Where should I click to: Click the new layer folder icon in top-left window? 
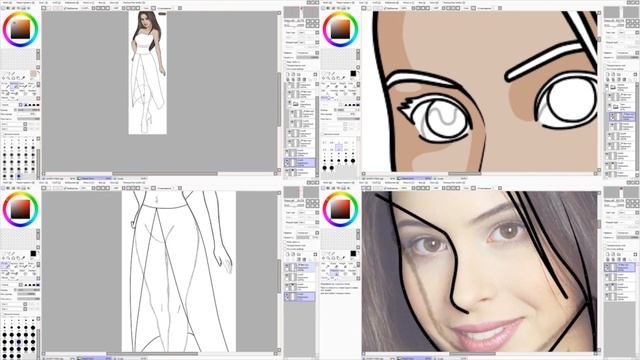tap(298, 75)
